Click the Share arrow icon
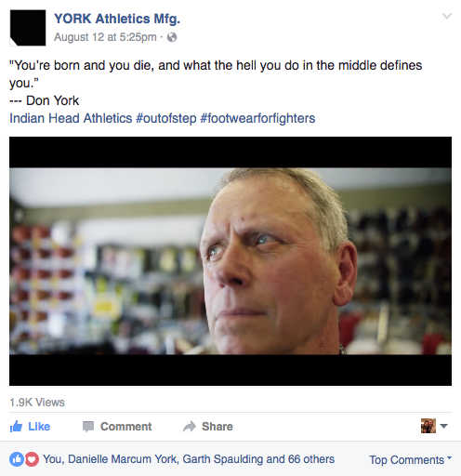The width and height of the screenshot is (461, 476). pyautogui.click(x=190, y=427)
